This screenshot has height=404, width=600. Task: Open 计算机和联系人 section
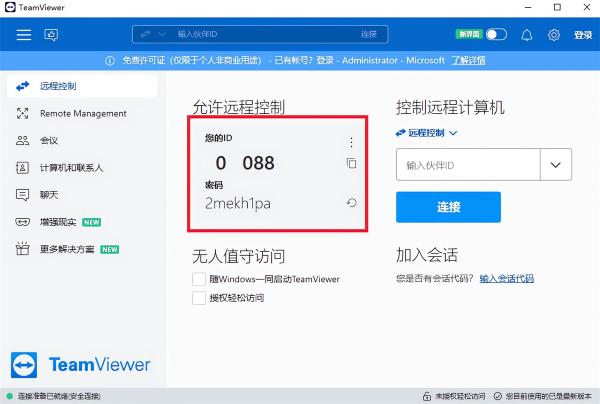[x=82, y=168]
